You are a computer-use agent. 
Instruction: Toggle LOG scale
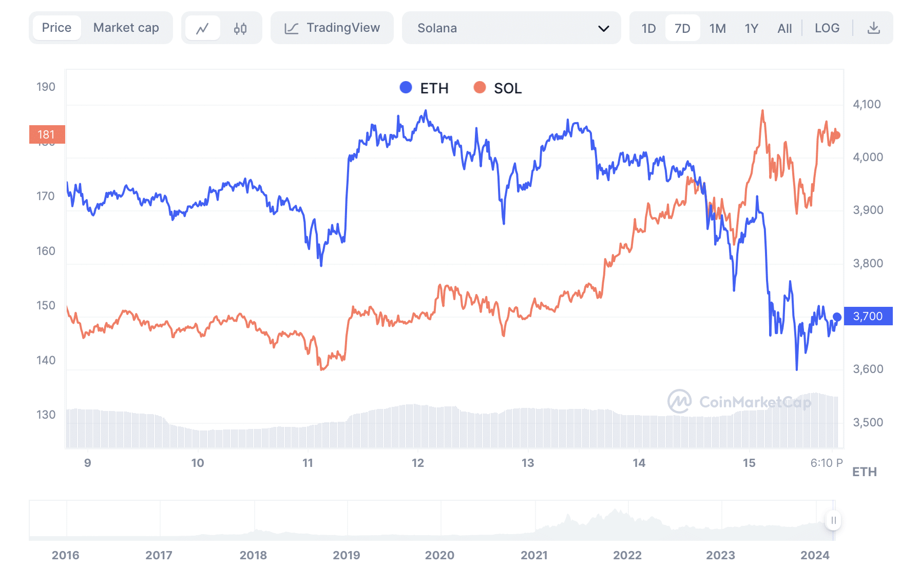tap(827, 28)
